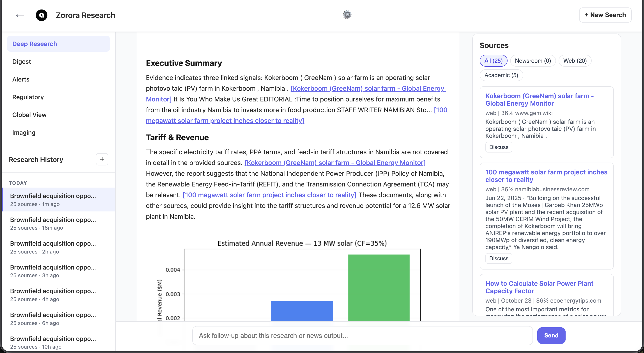
Task: Enable the Academic (5) source filter
Action: pyautogui.click(x=501, y=75)
